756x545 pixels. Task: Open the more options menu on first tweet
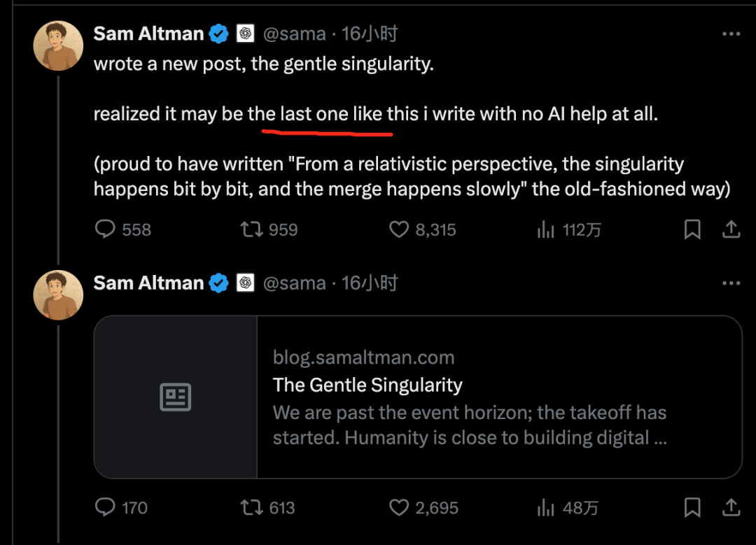pos(731,34)
